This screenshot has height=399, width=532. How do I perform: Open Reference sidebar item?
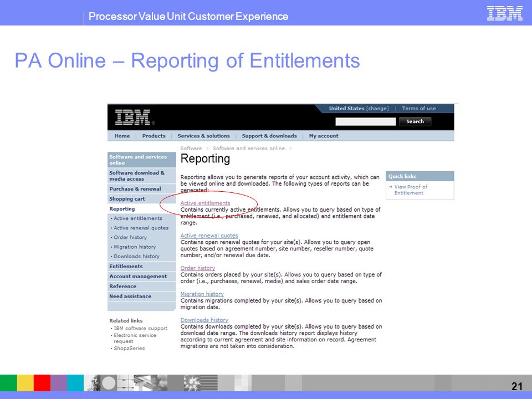coord(141,287)
